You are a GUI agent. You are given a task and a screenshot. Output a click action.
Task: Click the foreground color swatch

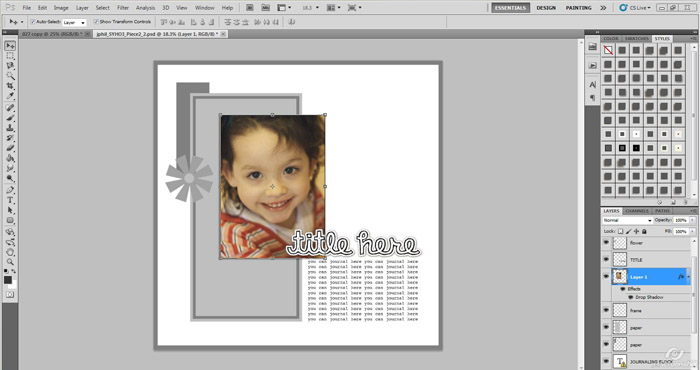[x=8, y=280]
